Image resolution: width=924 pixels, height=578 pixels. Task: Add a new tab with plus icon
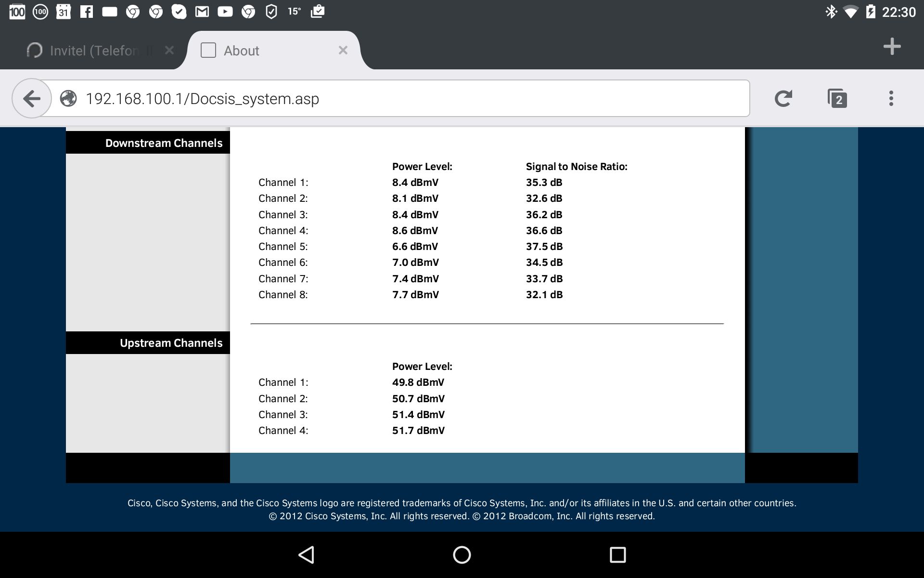[x=892, y=47]
